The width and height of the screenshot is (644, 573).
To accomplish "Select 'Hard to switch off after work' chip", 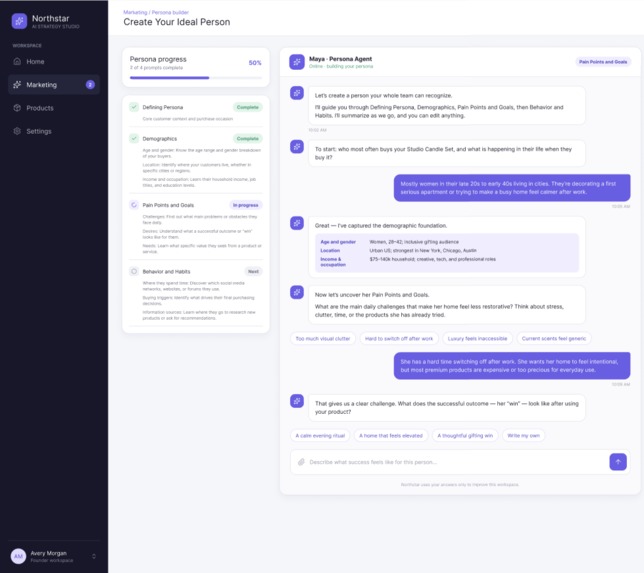I will pyautogui.click(x=399, y=338).
